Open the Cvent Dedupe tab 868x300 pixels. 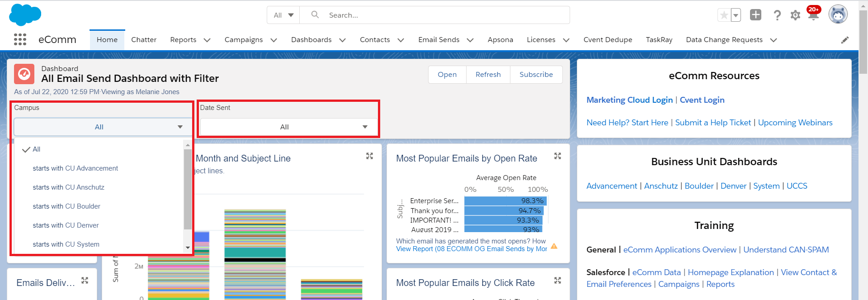[608, 40]
